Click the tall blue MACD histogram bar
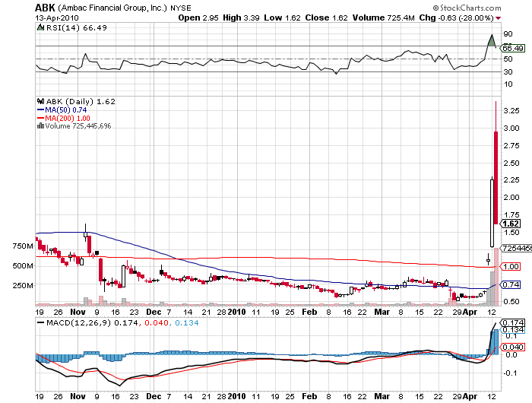Viewport: 532px width, 403px height. tap(495, 342)
